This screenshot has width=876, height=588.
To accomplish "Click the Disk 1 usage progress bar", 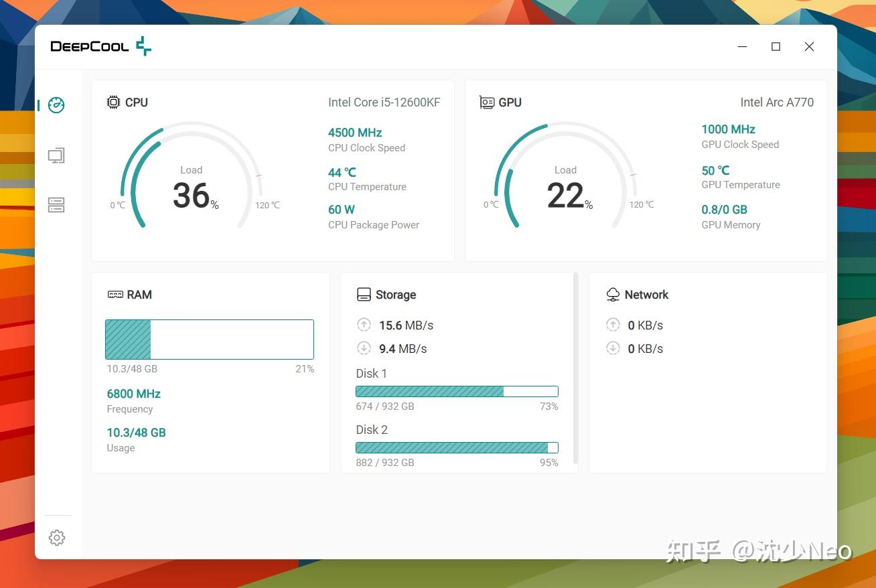I will click(457, 391).
